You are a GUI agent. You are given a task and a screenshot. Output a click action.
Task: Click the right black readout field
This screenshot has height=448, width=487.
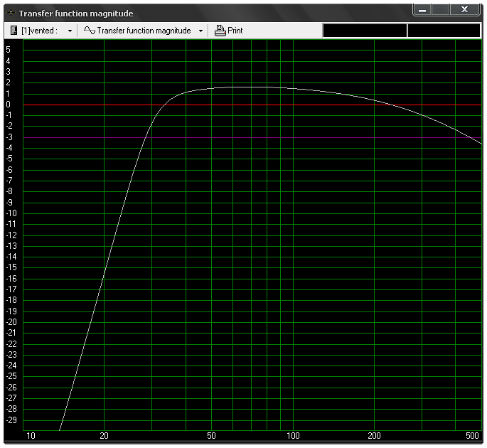[444, 31]
